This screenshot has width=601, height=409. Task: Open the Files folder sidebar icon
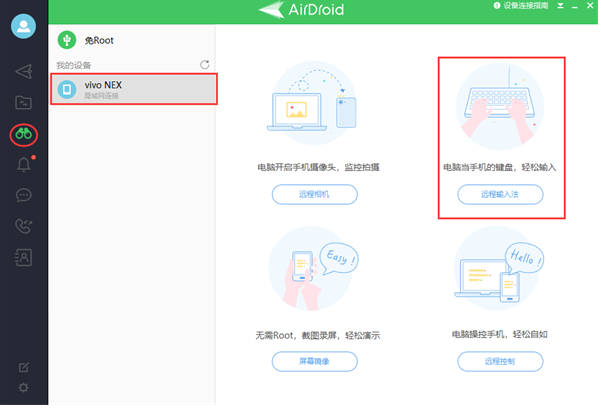tap(23, 103)
